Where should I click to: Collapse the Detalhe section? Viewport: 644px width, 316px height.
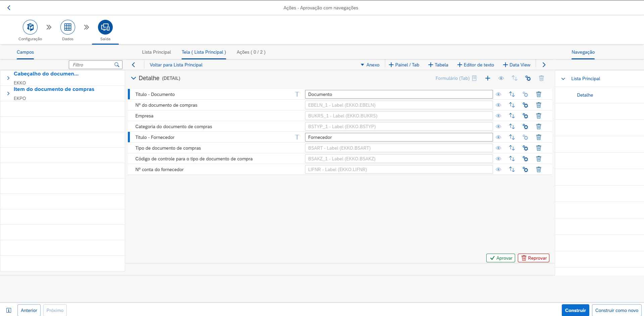[134, 78]
